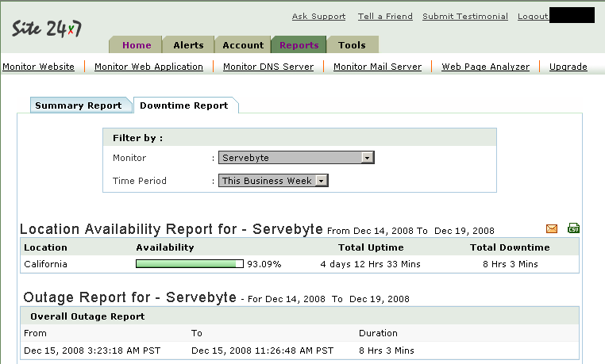Click the California availability progress bar

[x=190, y=264]
